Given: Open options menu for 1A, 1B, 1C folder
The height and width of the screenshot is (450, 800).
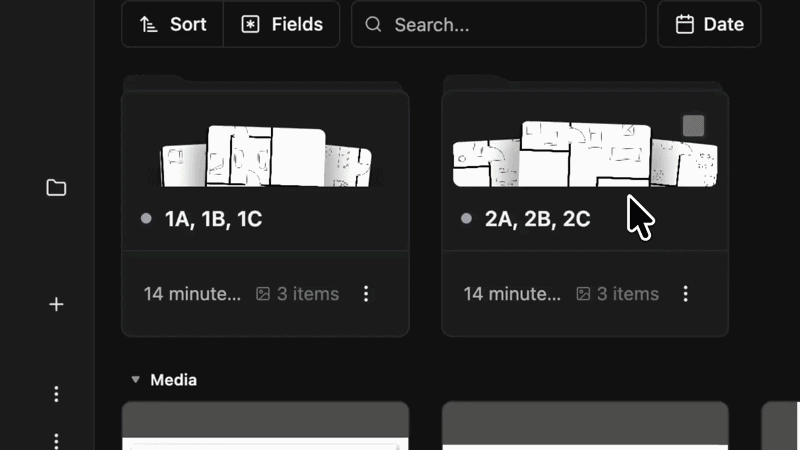Looking at the screenshot, I should pos(366,294).
